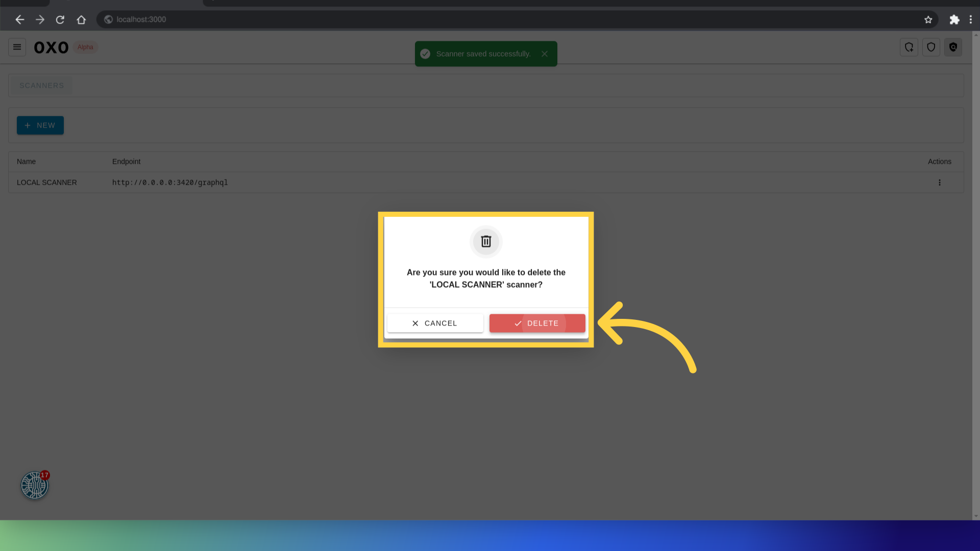Image resolution: width=980 pixels, height=551 pixels.
Task: Click the DELETE button to confirm deletion
Action: point(537,323)
